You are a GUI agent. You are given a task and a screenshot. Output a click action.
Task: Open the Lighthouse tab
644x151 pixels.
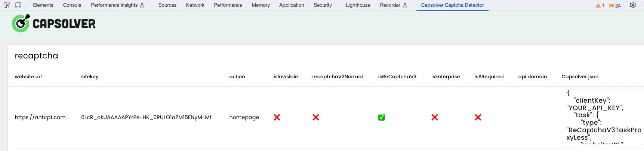pyautogui.click(x=358, y=5)
